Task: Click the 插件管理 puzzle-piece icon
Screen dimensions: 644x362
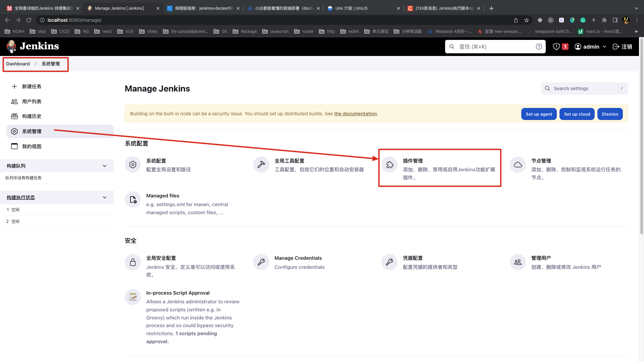Action: 389,165
